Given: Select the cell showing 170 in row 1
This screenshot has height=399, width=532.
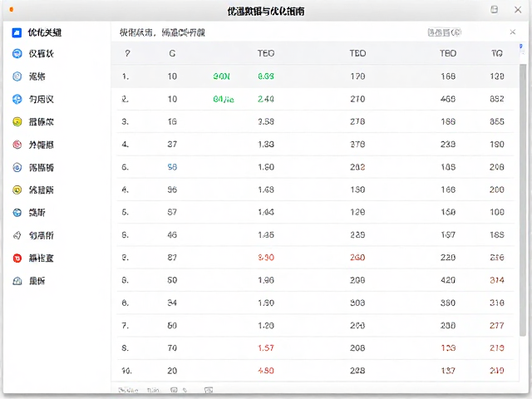Looking at the screenshot, I should (x=357, y=76).
